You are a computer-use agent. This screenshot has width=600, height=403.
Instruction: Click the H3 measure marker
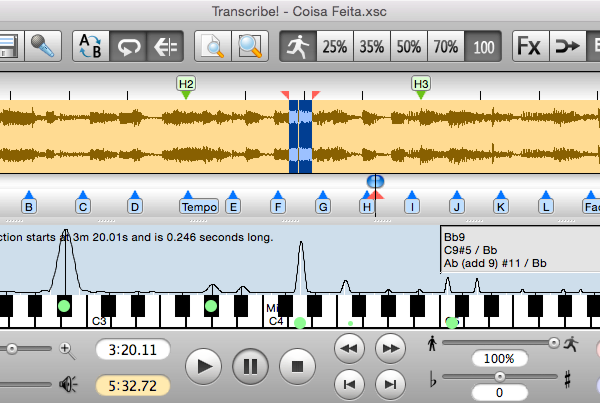tap(421, 83)
